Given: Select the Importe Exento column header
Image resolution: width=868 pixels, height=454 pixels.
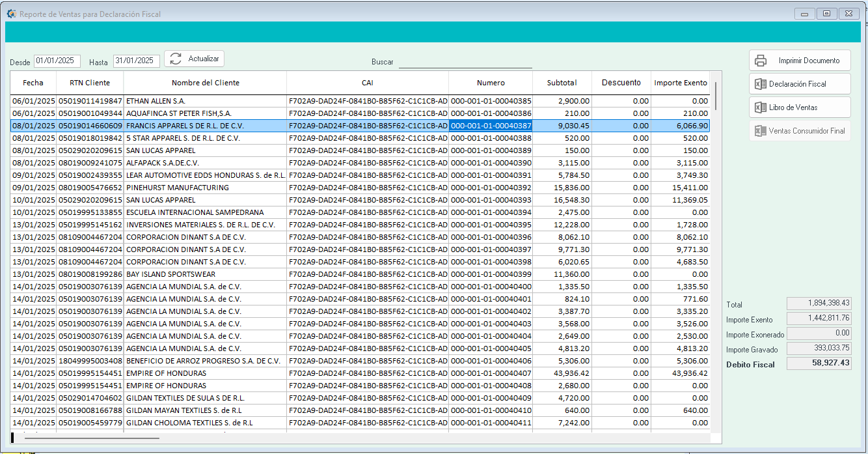Looking at the screenshot, I should (680, 83).
